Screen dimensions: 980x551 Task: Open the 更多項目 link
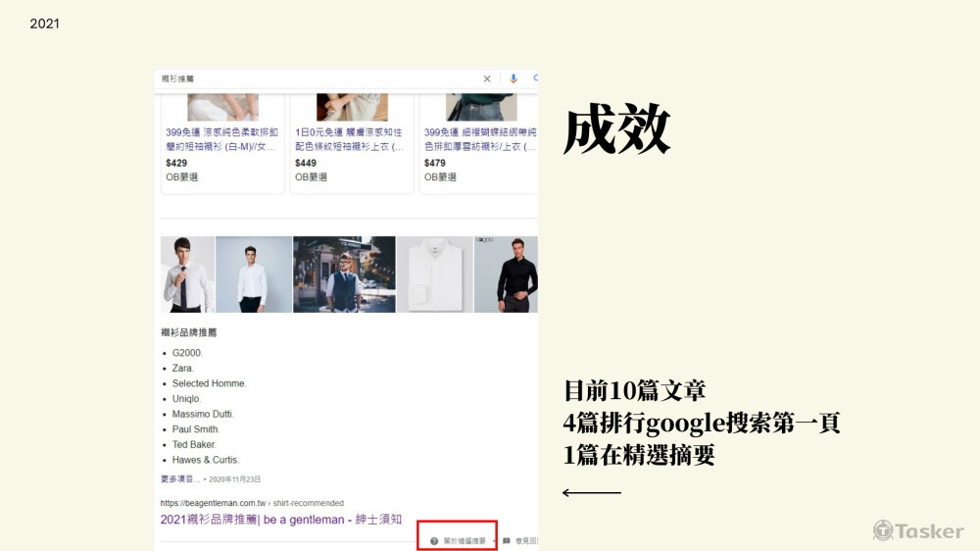coord(180,479)
